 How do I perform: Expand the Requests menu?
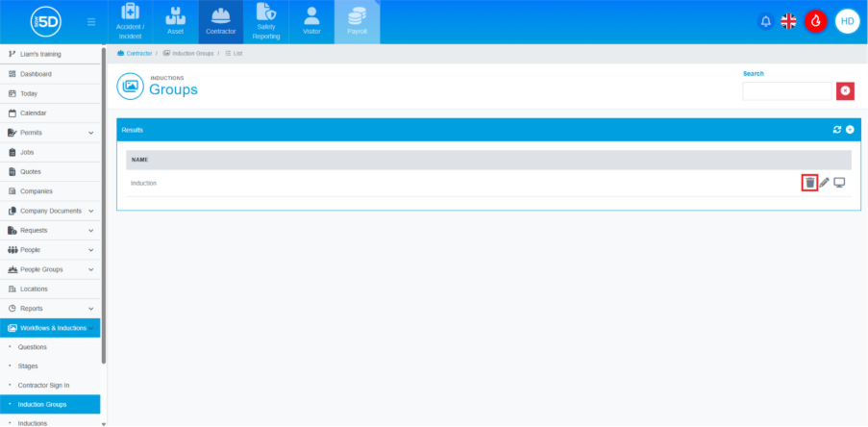(50, 231)
